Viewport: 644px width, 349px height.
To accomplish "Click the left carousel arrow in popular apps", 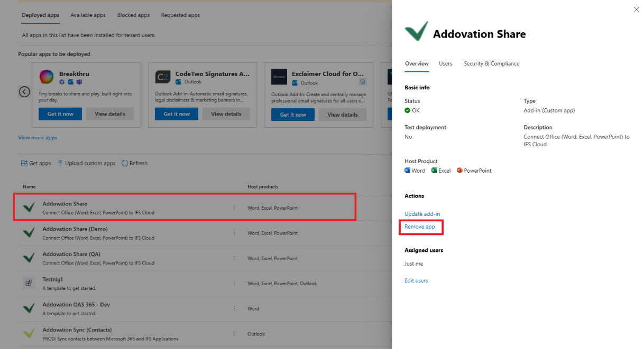I will tap(24, 91).
